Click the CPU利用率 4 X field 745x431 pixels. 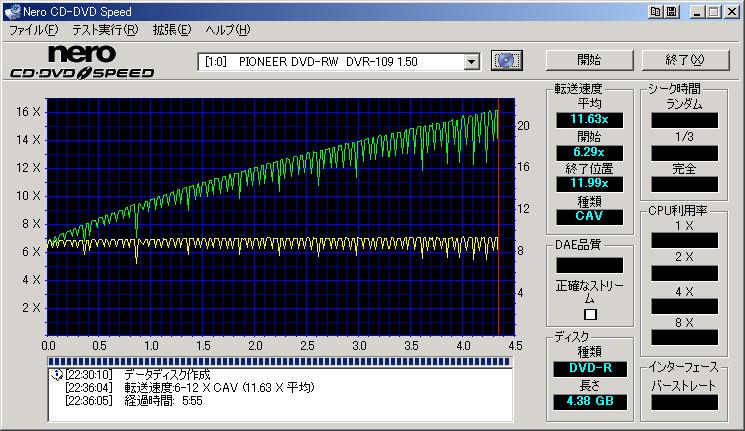pos(684,306)
